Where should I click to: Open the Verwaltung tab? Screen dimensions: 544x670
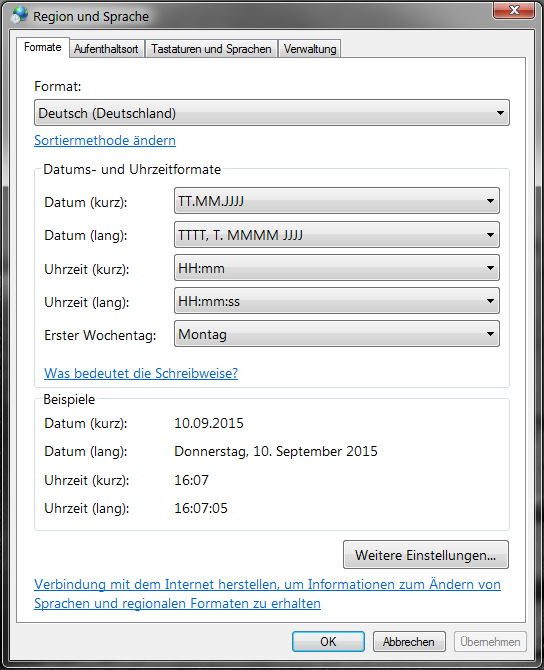[x=310, y=49]
